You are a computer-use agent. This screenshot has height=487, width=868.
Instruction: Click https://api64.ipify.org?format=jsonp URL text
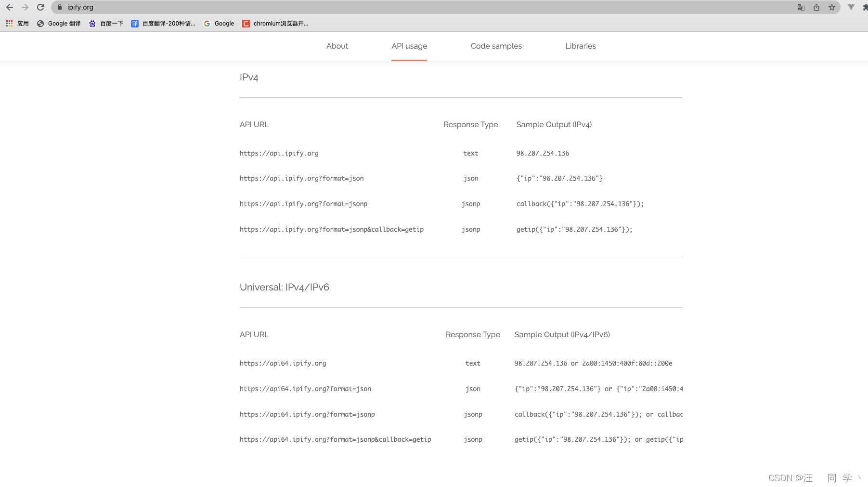[x=307, y=414]
